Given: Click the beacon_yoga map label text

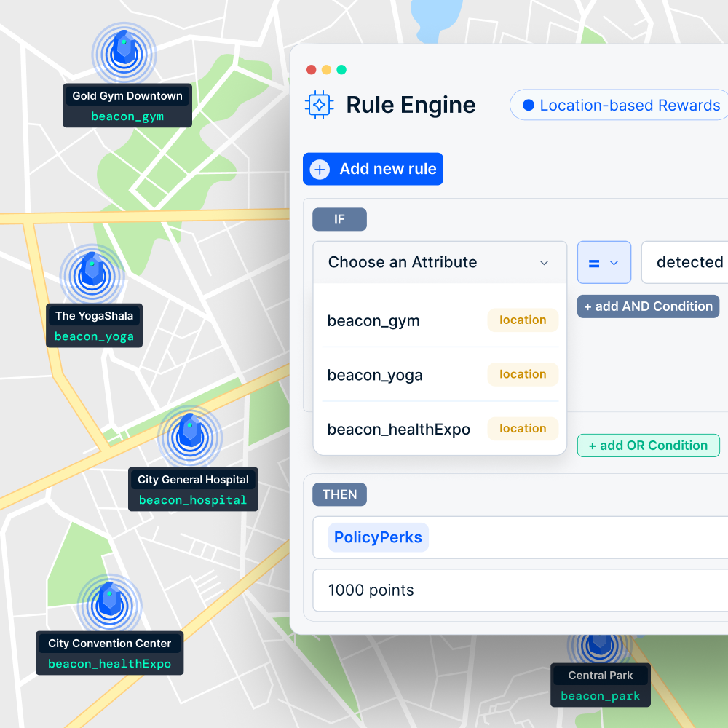Looking at the screenshot, I should click(x=94, y=336).
